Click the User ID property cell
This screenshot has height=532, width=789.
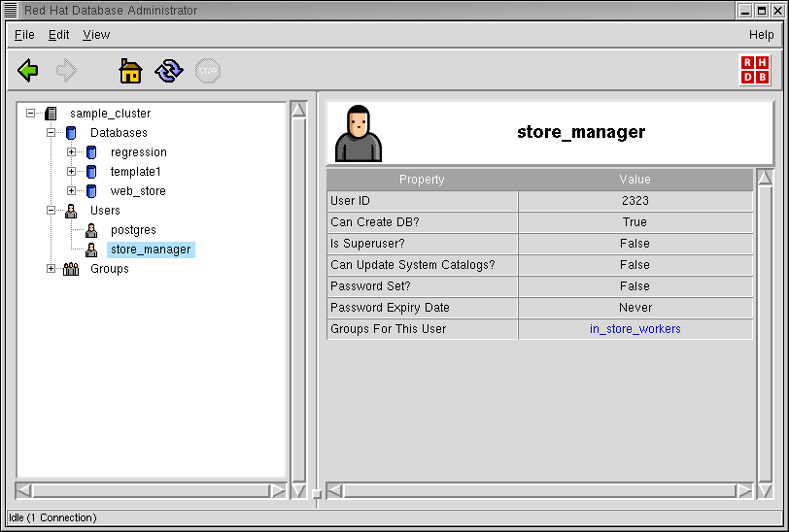tap(423, 201)
